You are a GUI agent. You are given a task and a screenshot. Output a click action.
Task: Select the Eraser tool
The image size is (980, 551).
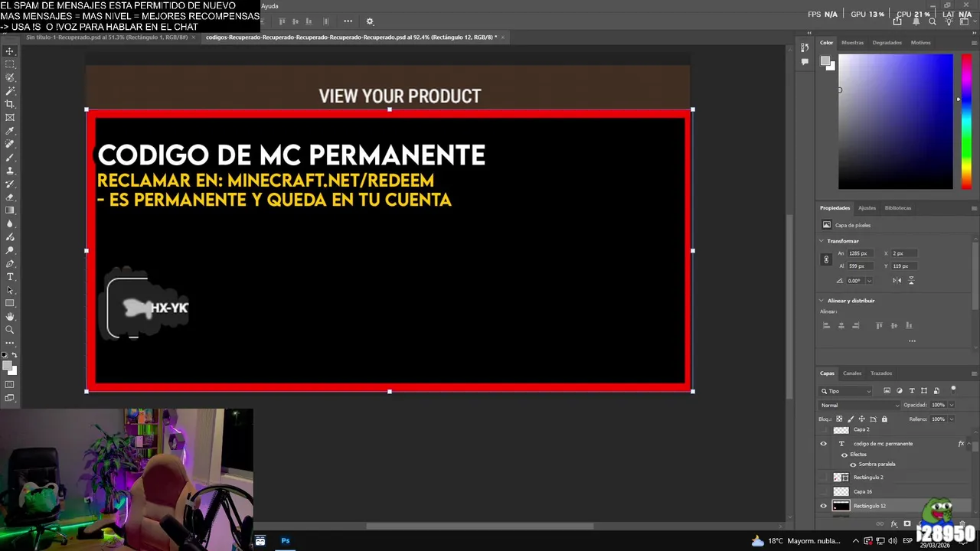click(10, 197)
